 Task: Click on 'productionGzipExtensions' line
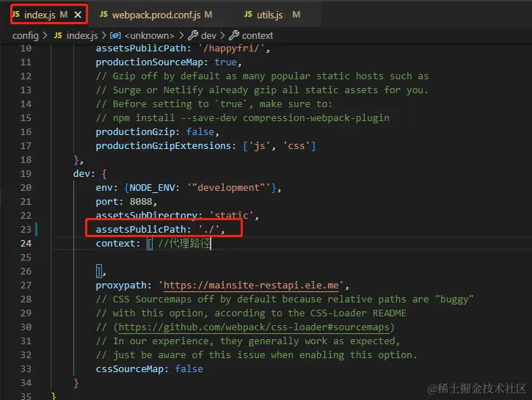coord(205,146)
